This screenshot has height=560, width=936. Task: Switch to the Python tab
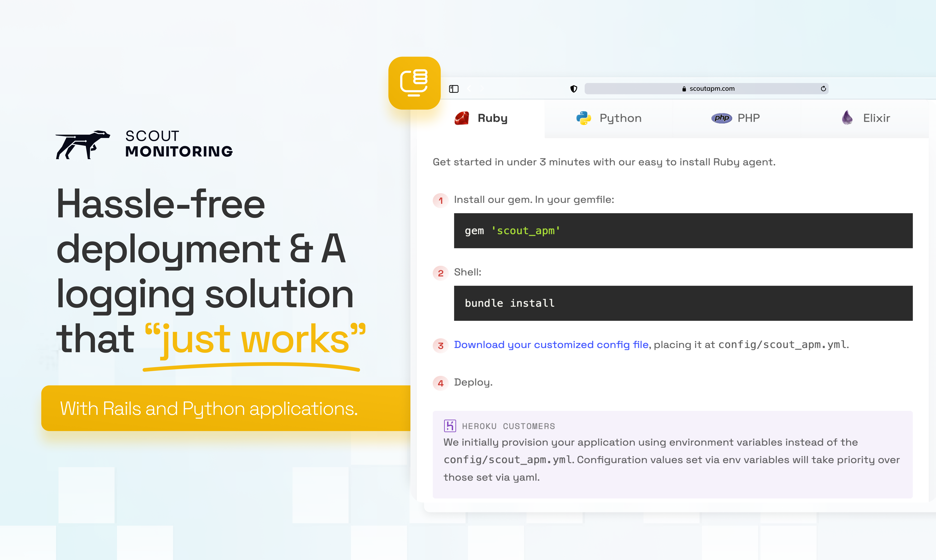(608, 118)
